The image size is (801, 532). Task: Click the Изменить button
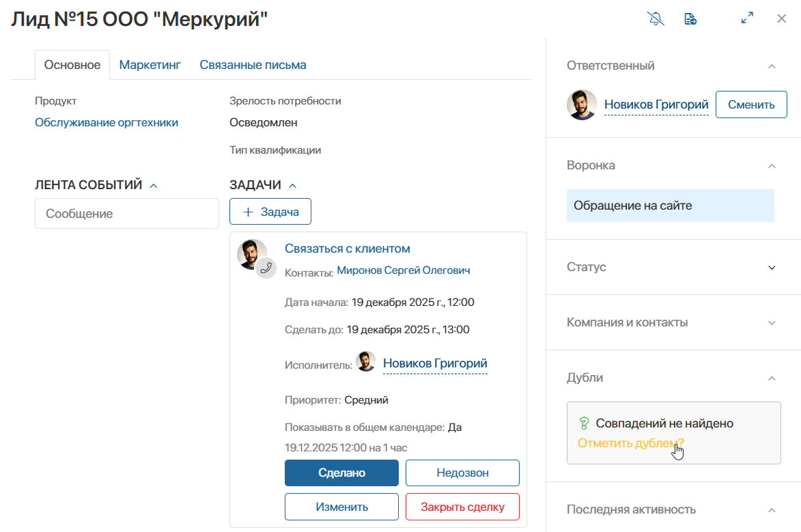pos(341,507)
